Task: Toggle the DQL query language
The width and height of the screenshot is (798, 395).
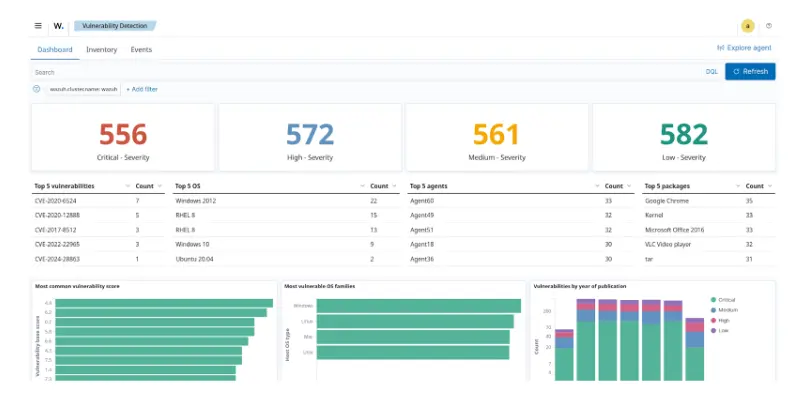Action: pyautogui.click(x=711, y=72)
